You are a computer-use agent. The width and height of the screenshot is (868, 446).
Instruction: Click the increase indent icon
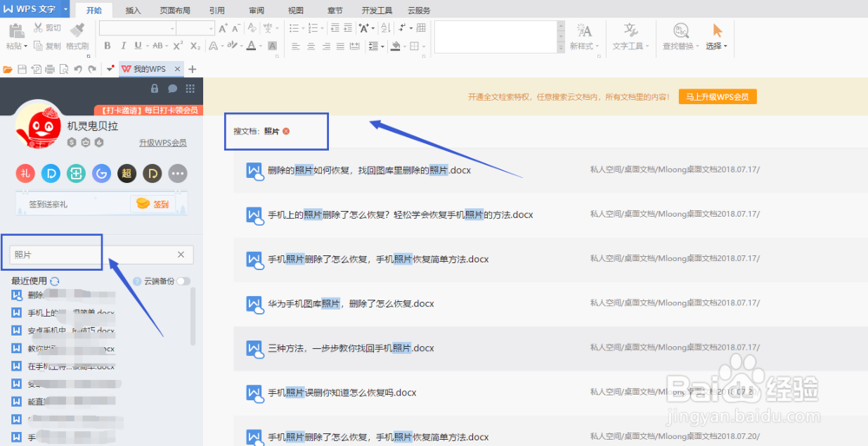click(348, 29)
